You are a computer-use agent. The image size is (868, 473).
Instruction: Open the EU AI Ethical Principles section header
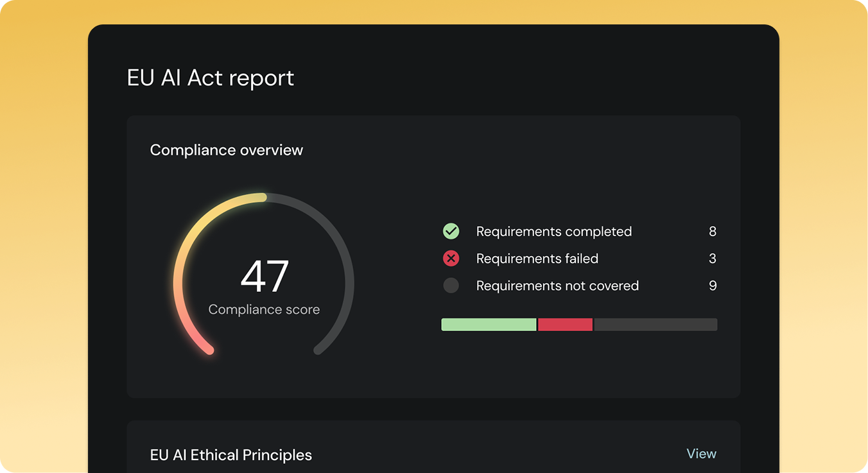(x=231, y=455)
